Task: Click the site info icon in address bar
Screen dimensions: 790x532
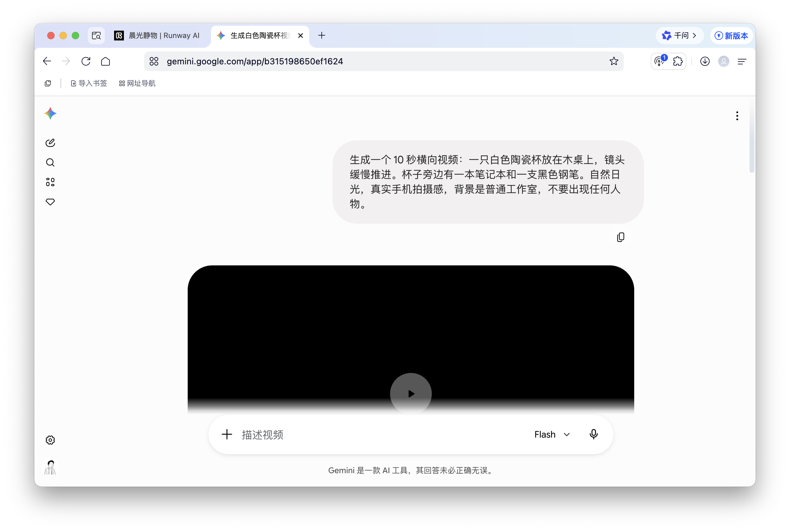Action: 154,61
